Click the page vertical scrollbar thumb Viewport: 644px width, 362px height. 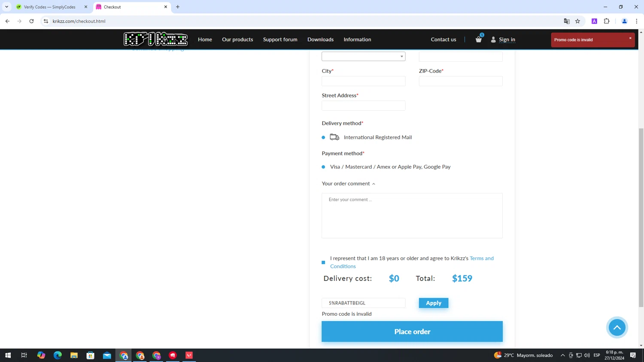coord(641,217)
